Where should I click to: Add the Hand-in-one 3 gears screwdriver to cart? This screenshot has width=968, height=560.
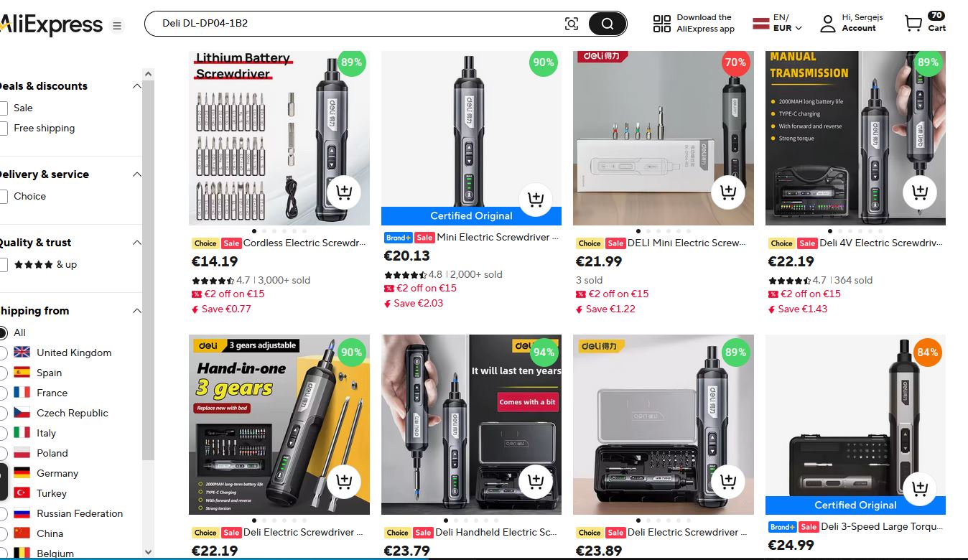pos(343,481)
